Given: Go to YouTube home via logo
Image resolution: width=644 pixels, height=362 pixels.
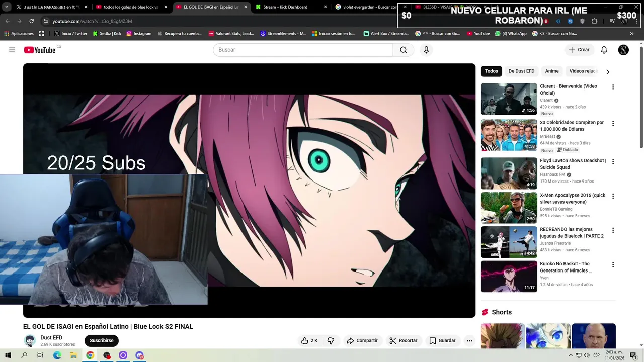Looking at the screenshot, I should click(x=40, y=50).
